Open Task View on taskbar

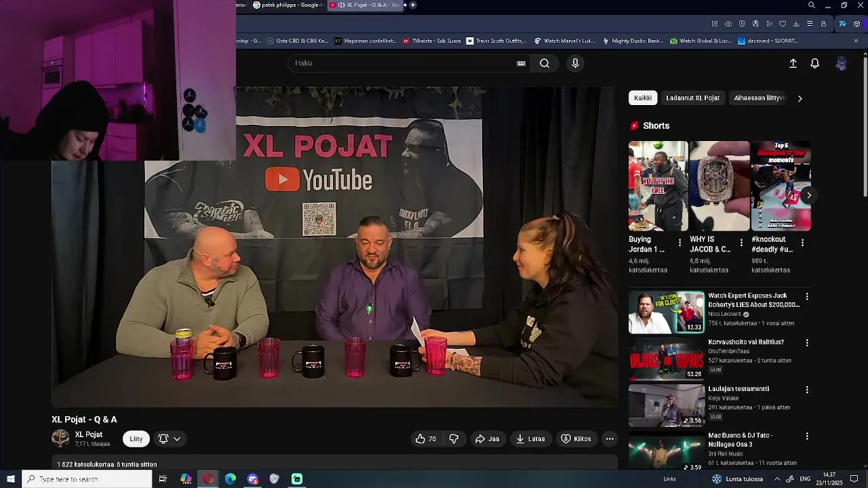pyautogui.click(x=163, y=479)
